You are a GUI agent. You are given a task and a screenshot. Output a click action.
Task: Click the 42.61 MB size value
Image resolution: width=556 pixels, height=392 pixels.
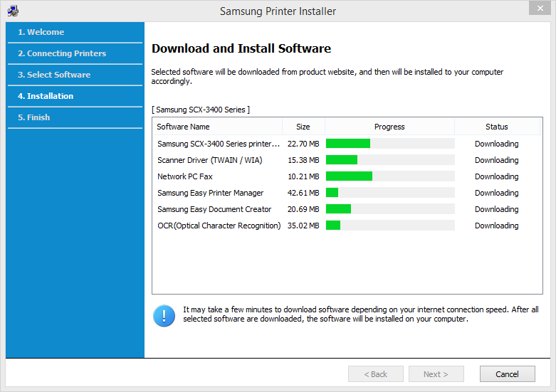(303, 193)
